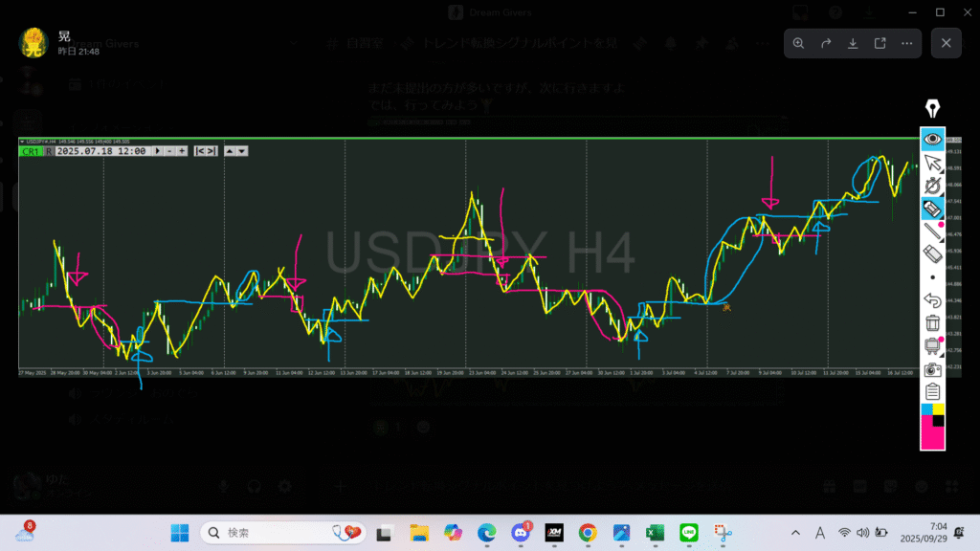
Task: Show hidden system tray icons chevron
Action: point(796,533)
